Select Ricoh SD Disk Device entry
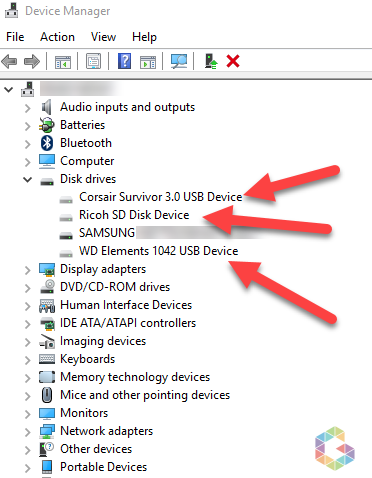Viewport: 372px width, 478px height. coord(134,215)
